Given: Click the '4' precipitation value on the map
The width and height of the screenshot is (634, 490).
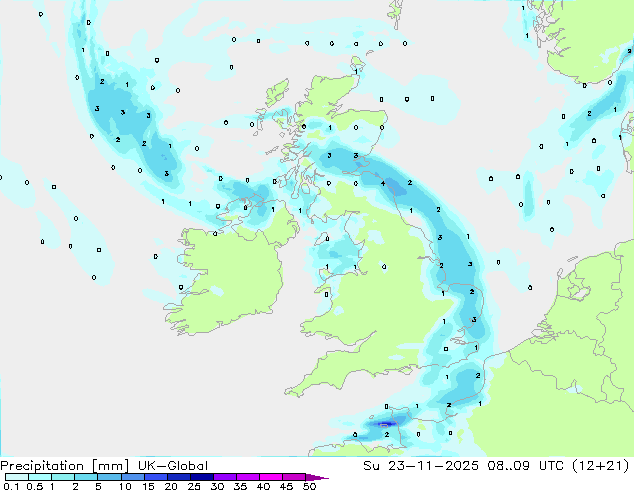Looking at the screenshot, I should (383, 184).
